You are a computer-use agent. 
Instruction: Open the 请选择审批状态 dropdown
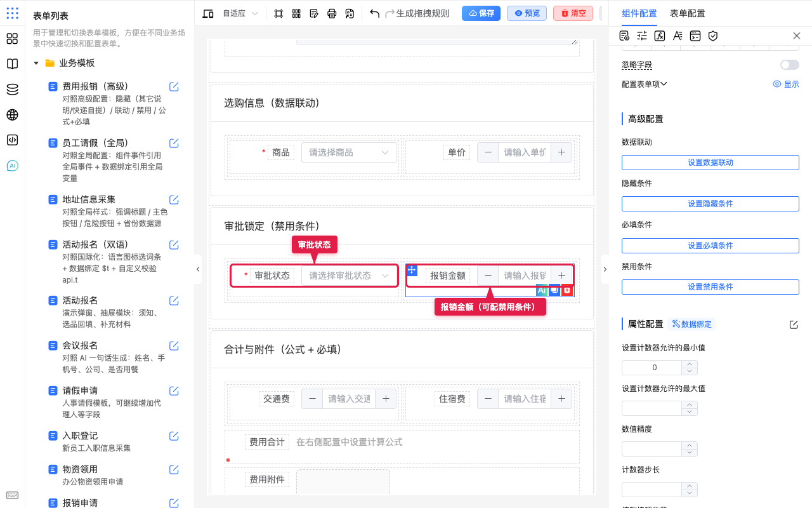click(349, 276)
